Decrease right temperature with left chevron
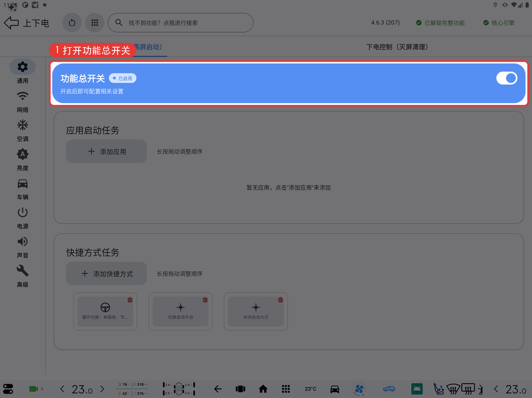 [496, 389]
